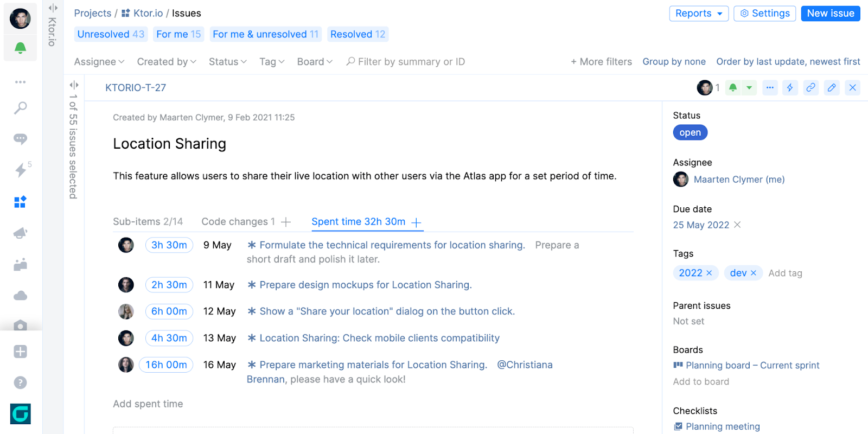Open the three-dots more menu in sidebar
The width and height of the screenshot is (868, 434).
tap(20, 82)
